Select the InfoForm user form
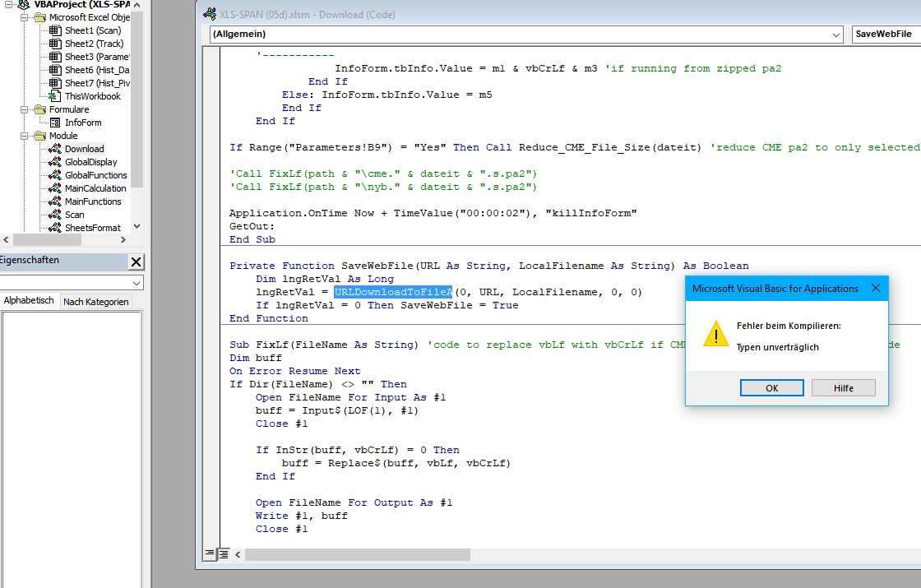Screen dimensions: 921x588 (x=83, y=123)
